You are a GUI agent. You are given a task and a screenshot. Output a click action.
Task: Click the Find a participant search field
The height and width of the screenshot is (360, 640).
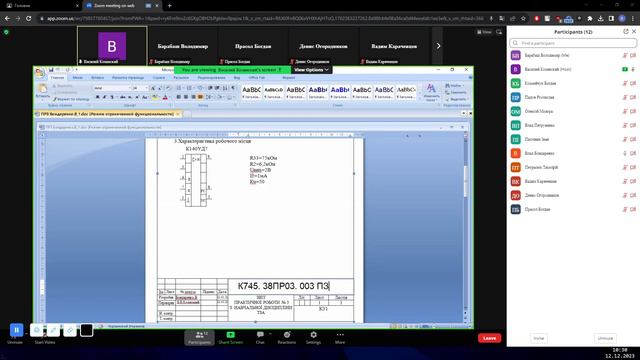click(573, 43)
